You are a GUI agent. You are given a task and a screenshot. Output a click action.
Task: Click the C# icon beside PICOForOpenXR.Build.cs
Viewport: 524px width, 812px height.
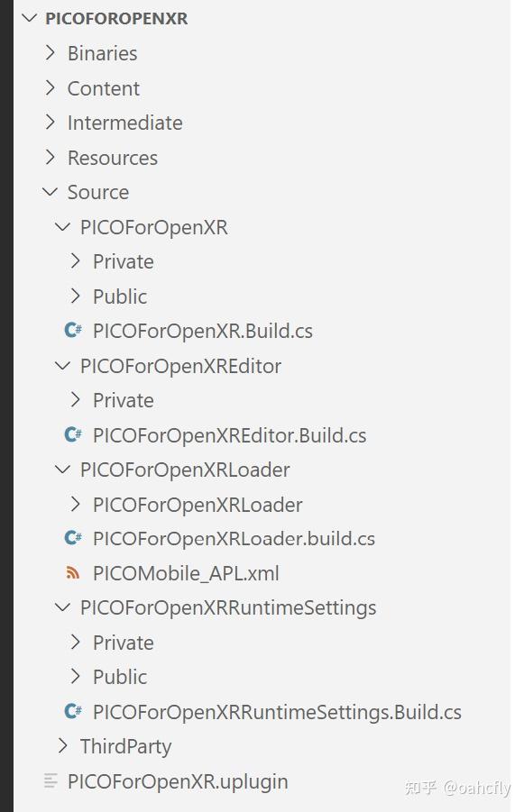tap(73, 331)
